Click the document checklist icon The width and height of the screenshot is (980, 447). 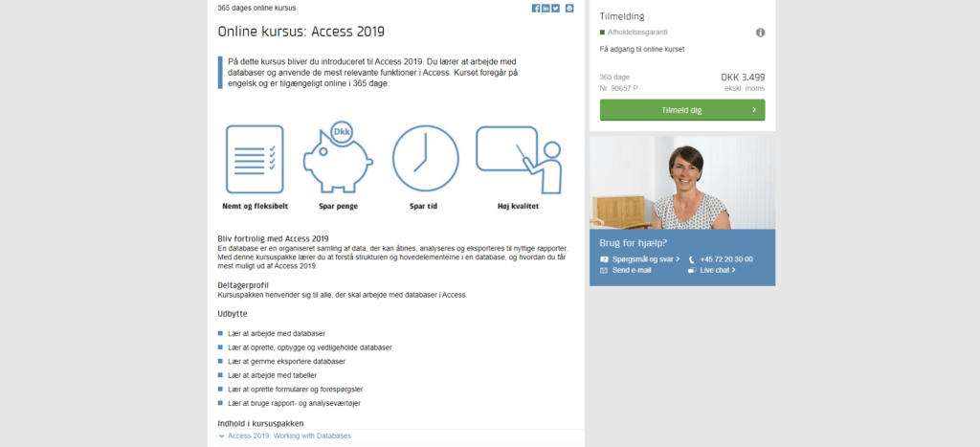coord(255,159)
